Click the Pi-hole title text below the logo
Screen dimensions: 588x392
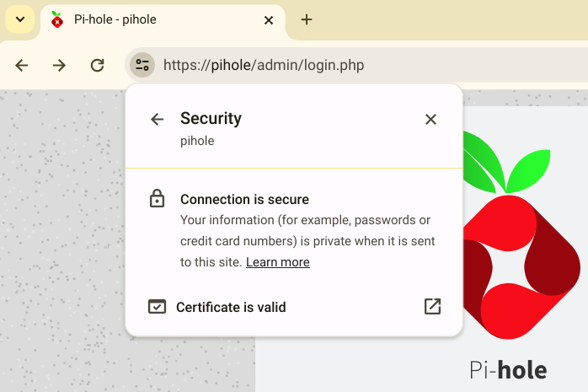coord(508,370)
